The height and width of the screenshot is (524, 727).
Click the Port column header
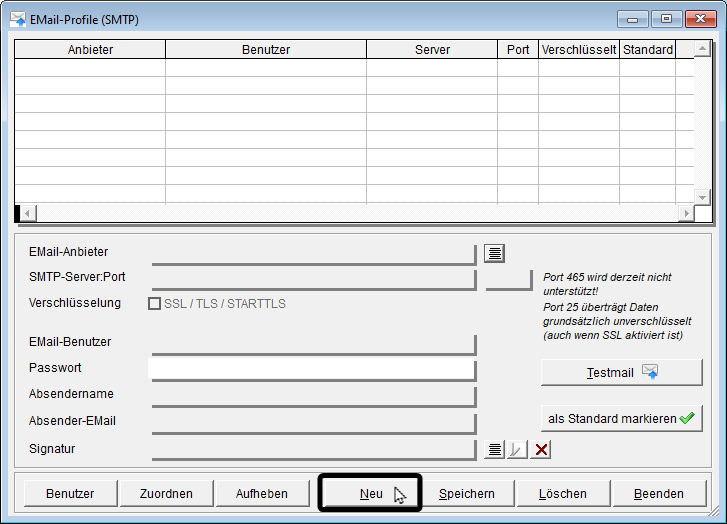[x=518, y=50]
